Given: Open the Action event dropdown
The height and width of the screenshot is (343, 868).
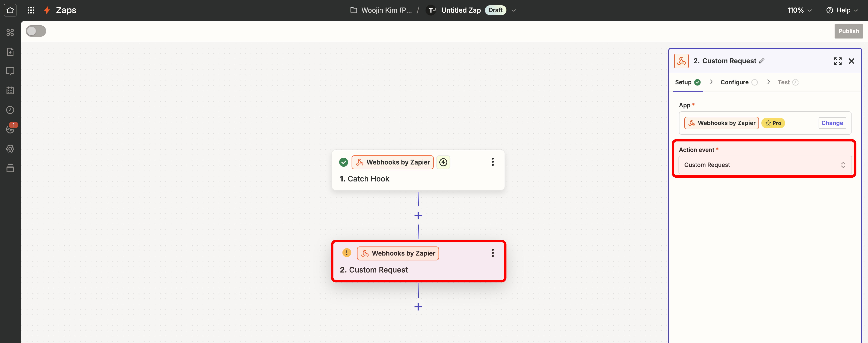Looking at the screenshot, I should [x=765, y=165].
